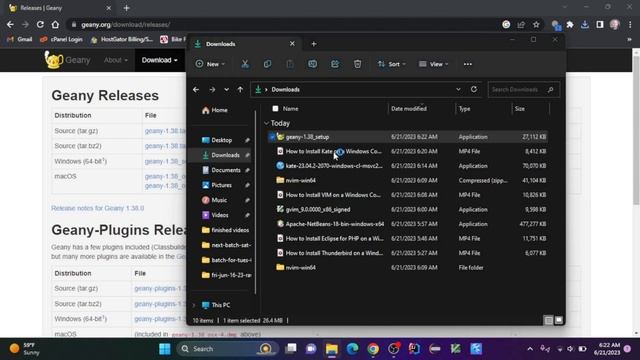Open Chrome home page button
Image resolution: width=640 pixels, height=360 pixels.
(55, 24)
